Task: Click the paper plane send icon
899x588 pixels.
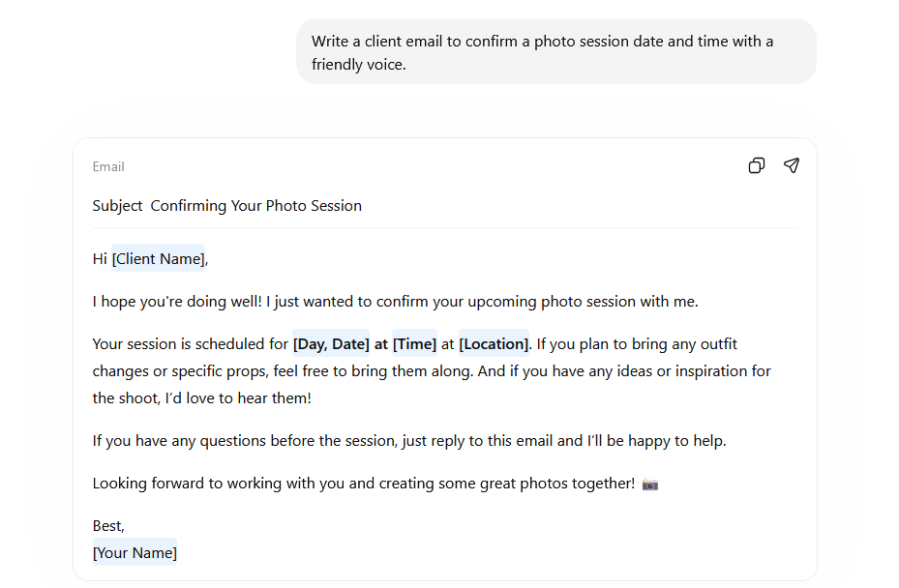Action: pyautogui.click(x=792, y=165)
